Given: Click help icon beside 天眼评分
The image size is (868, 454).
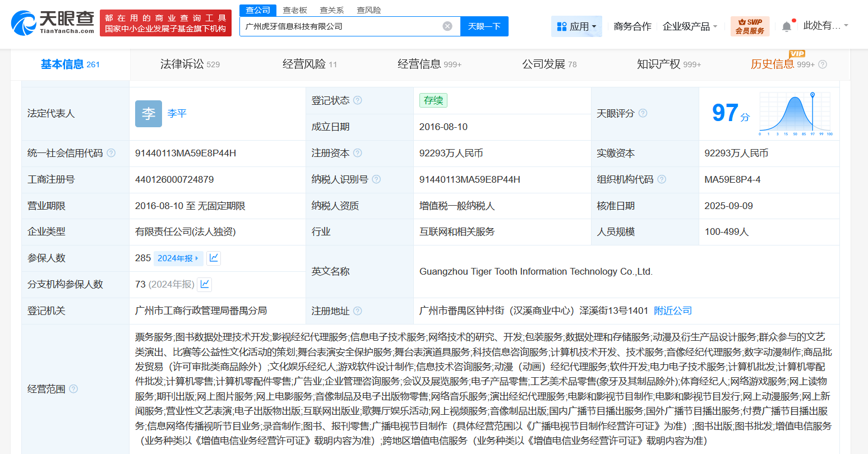Looking at the screenshot, I should (643, 113).
